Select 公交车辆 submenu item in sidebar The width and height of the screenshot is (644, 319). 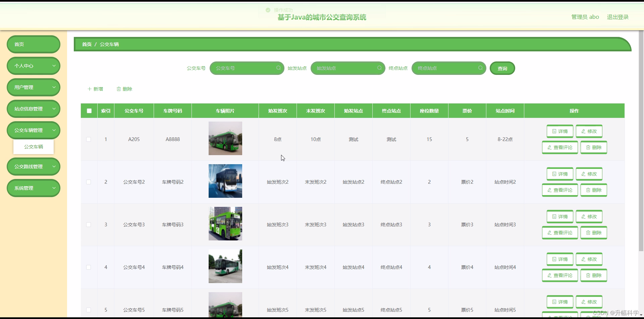[33, 147]
